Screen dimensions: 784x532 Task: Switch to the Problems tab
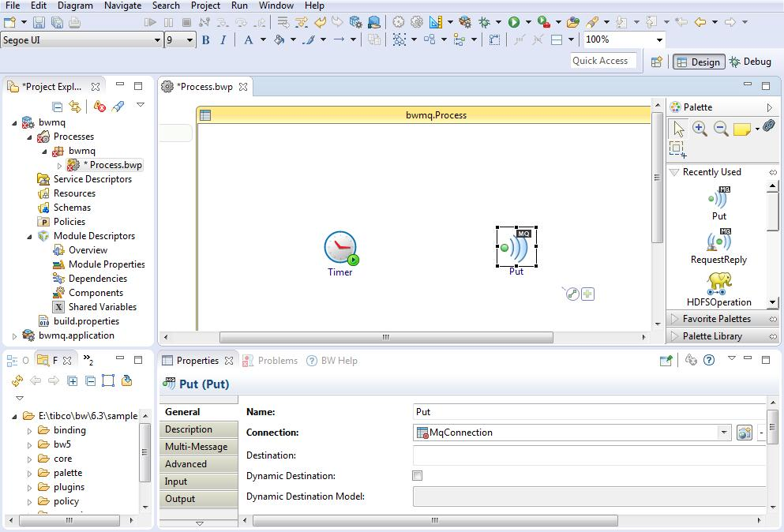[271, 361]
